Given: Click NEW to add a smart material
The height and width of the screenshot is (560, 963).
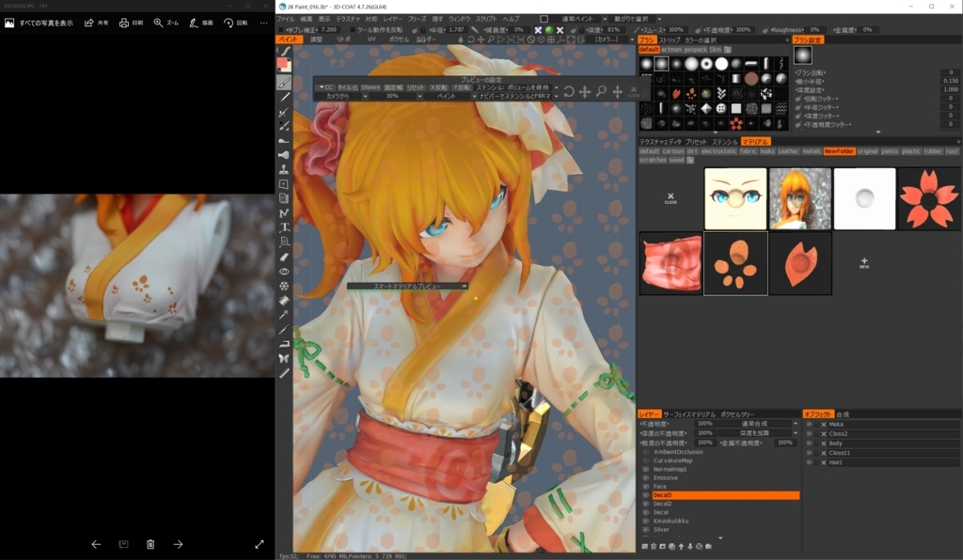Looking at the screenshot, I should [x=864, y=263].
